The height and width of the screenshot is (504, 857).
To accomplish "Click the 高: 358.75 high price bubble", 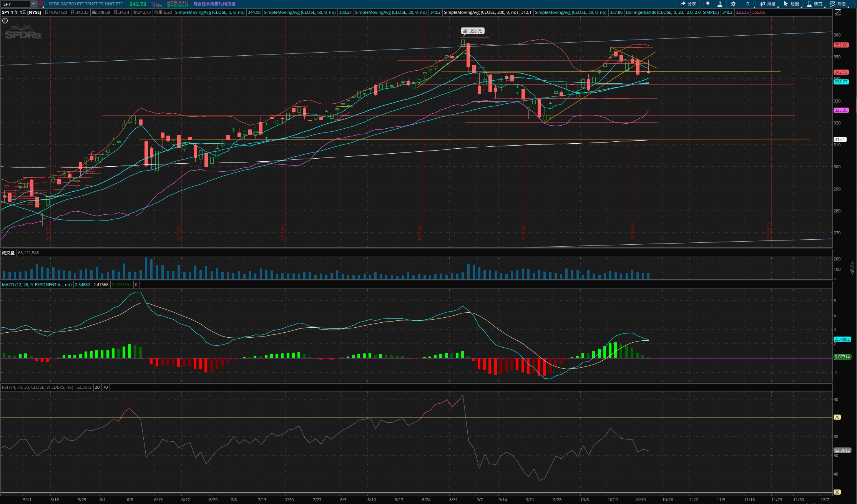I will coord(473,31).
